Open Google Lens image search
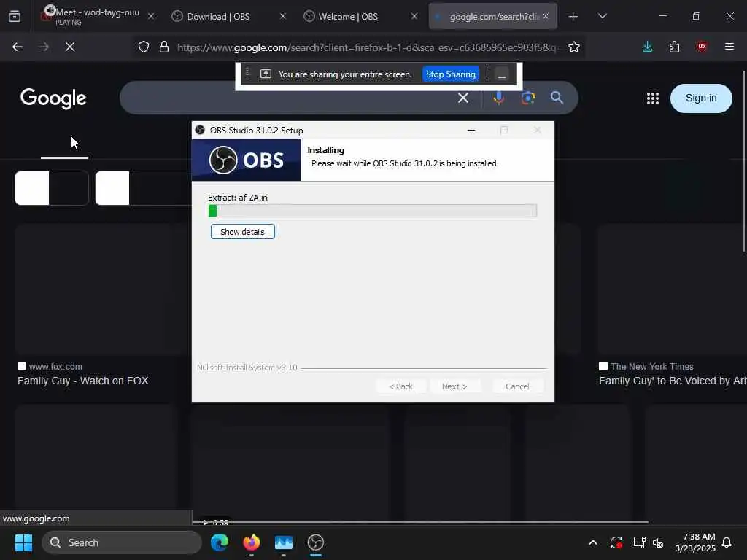 (x=528, y=98)
